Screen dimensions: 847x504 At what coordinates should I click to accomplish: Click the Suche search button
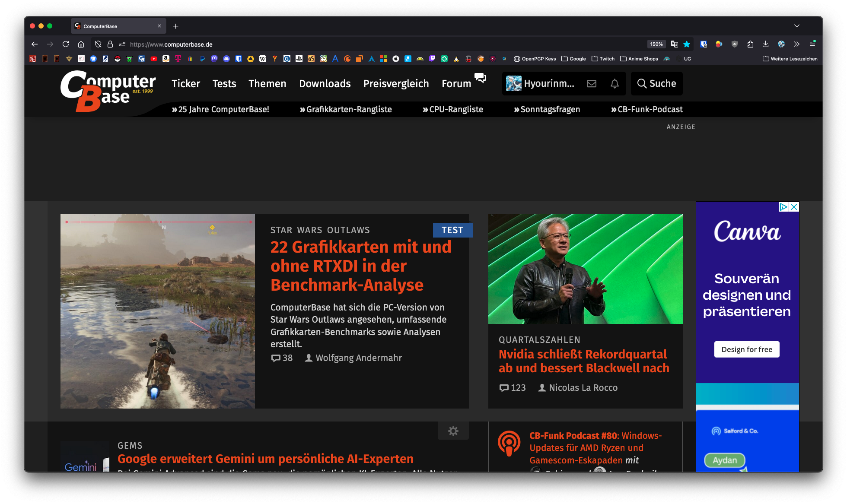point(656,84)
